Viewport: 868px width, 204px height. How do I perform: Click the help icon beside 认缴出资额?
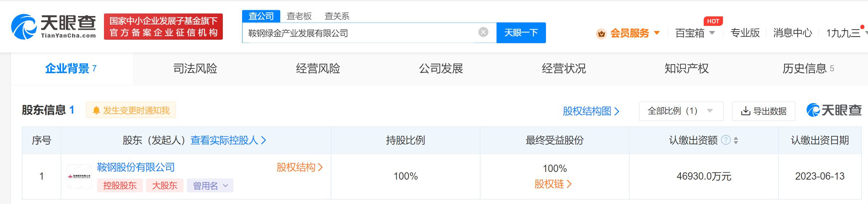[x=726, y=140]
